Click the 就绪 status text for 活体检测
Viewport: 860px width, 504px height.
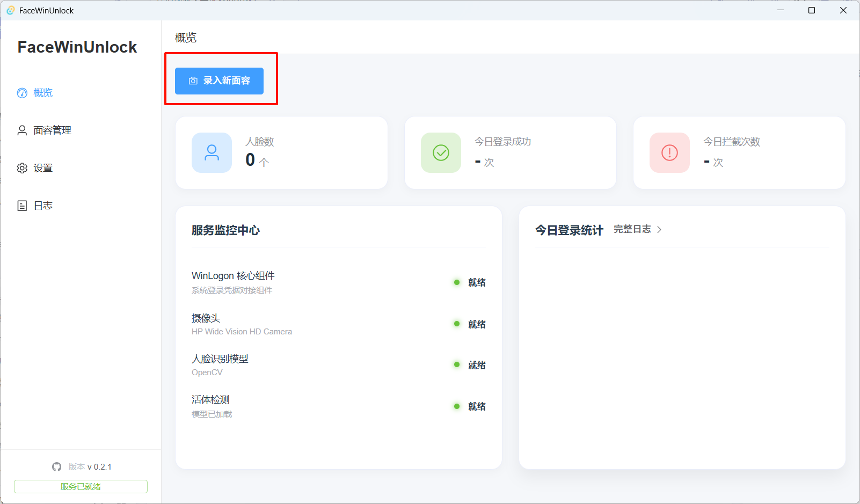click(477, 406)
